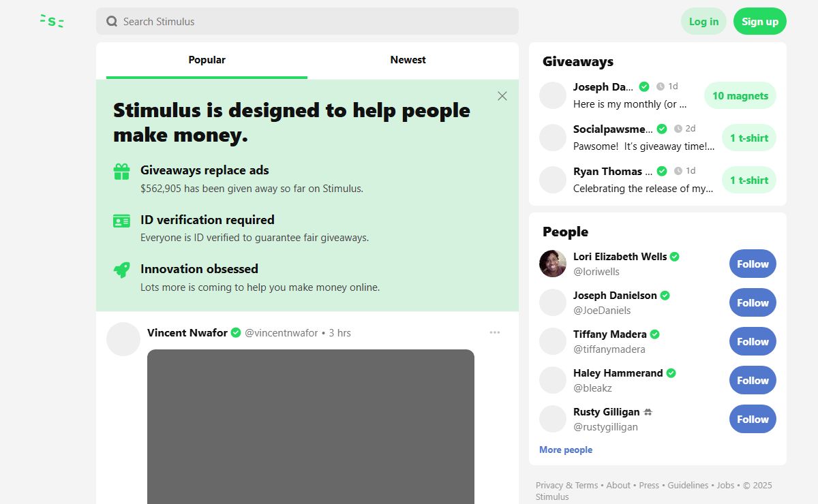Image resolution: width=818 pixels, height=504 pixels.
Task: Open 'Here is my monthly (or ...' giveaway text
Action: click(x=630, y=104)
